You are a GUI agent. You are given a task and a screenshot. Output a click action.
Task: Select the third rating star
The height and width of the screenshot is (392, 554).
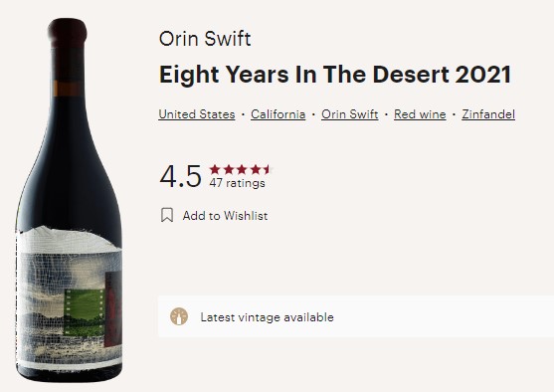[x=242, y=170]
